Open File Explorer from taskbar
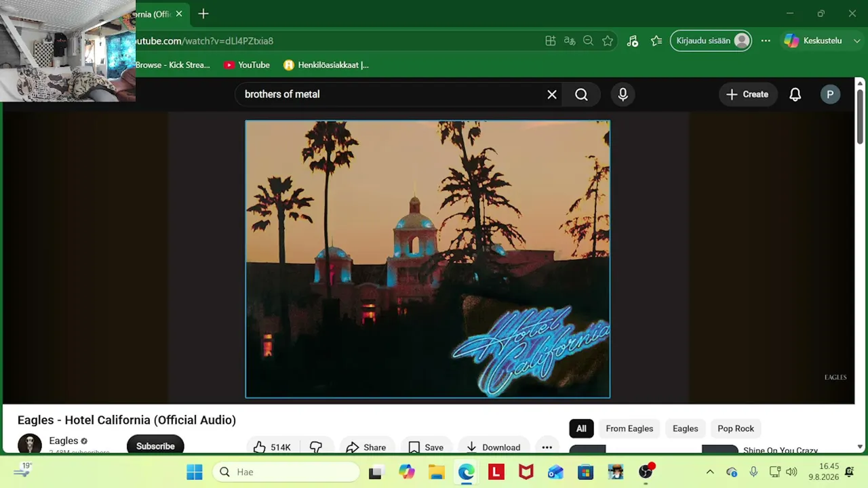The width and height of the screenshot is (868, 488). 437,472
